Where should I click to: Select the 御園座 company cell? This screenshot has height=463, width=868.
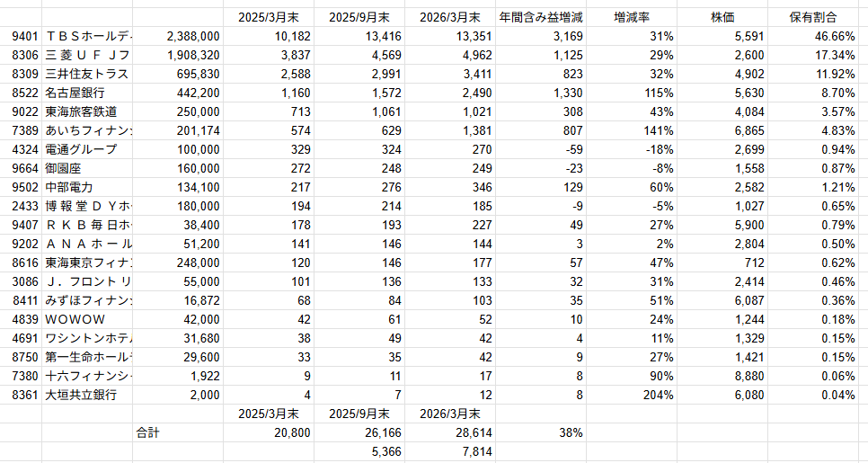86,168
